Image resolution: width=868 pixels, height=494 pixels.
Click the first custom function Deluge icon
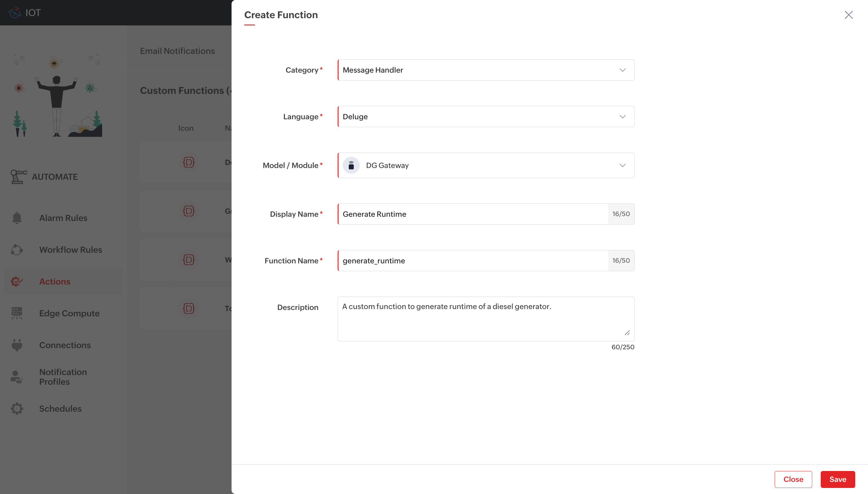pos(189,162)
